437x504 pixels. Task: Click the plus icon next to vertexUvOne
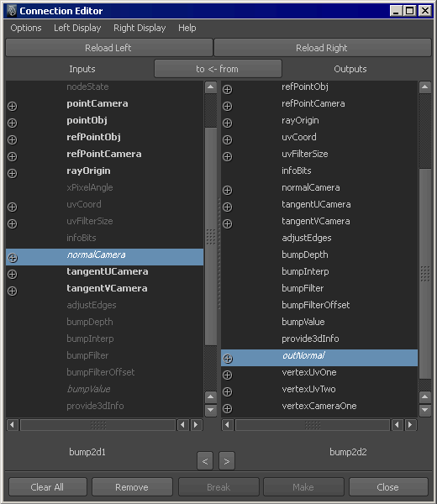(x=228, y=375)
